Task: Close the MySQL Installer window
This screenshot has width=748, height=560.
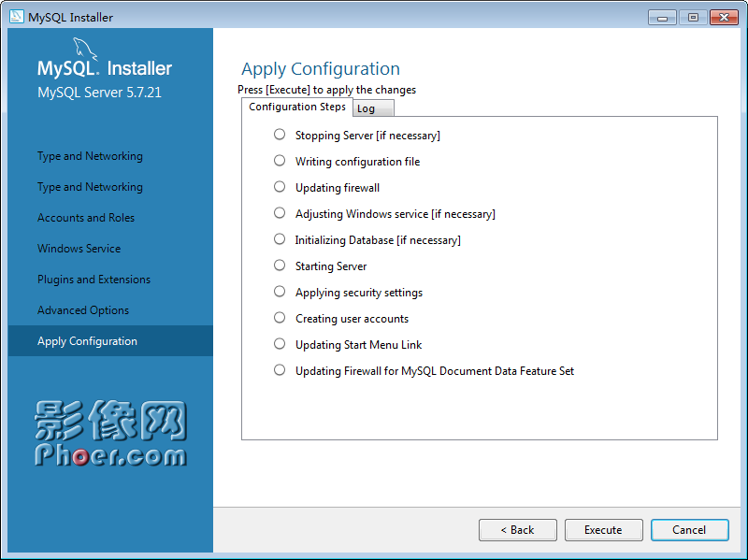Action: click(x=724, y=18)
